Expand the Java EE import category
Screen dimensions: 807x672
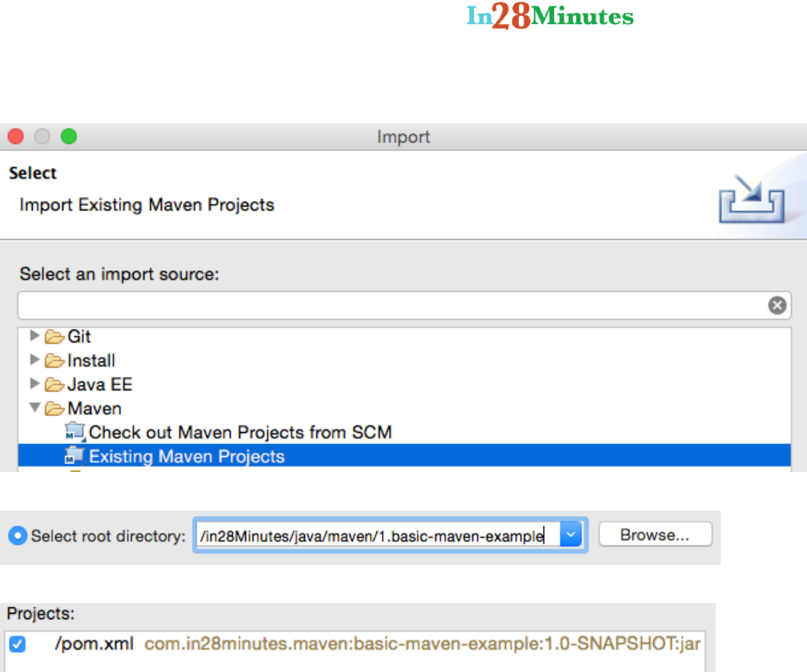pos(34,383)
